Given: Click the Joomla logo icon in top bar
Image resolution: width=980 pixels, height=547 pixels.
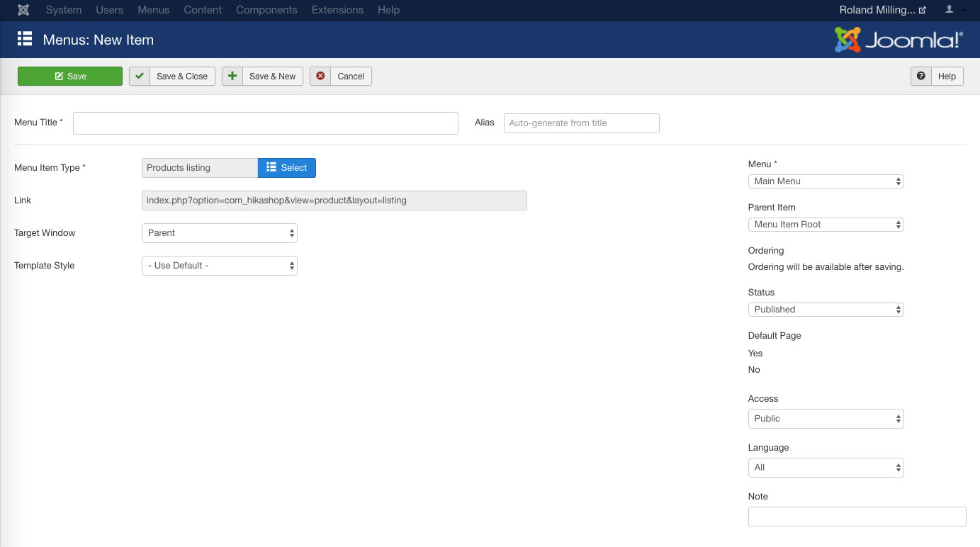Looking at the screenshot, I should click(23, 10).
